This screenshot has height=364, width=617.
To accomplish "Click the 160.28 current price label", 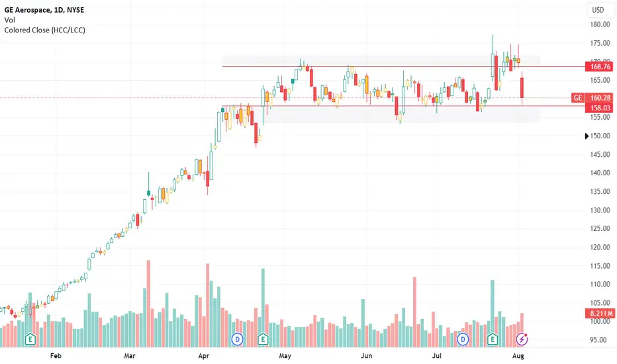I will (599, 97).
